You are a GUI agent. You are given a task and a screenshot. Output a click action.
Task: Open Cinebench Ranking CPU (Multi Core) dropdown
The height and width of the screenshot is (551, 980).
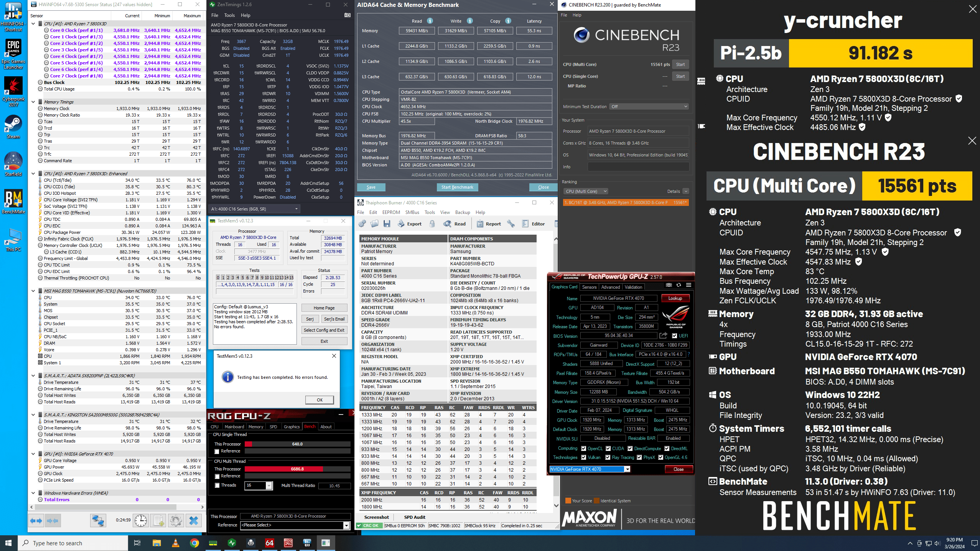point(586,191)
